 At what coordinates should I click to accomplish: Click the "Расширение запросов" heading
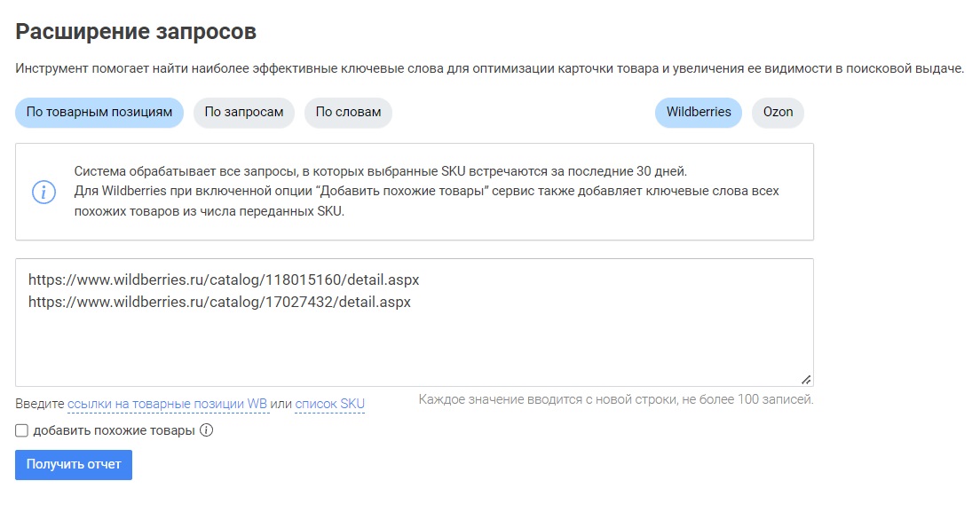point(136,32)
